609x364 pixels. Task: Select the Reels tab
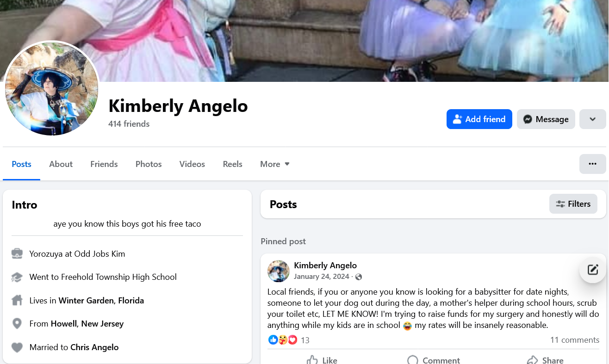click(x=232, y=164)
